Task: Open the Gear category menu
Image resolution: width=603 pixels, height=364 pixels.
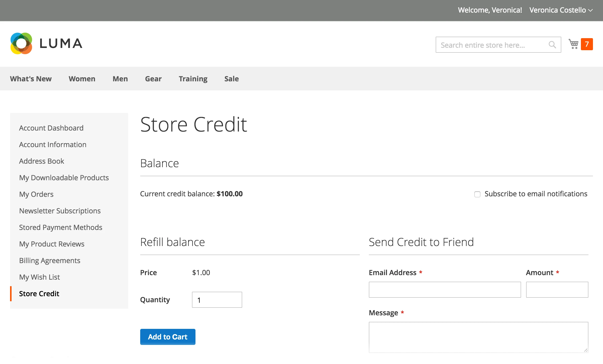Action: click(153, 79)
